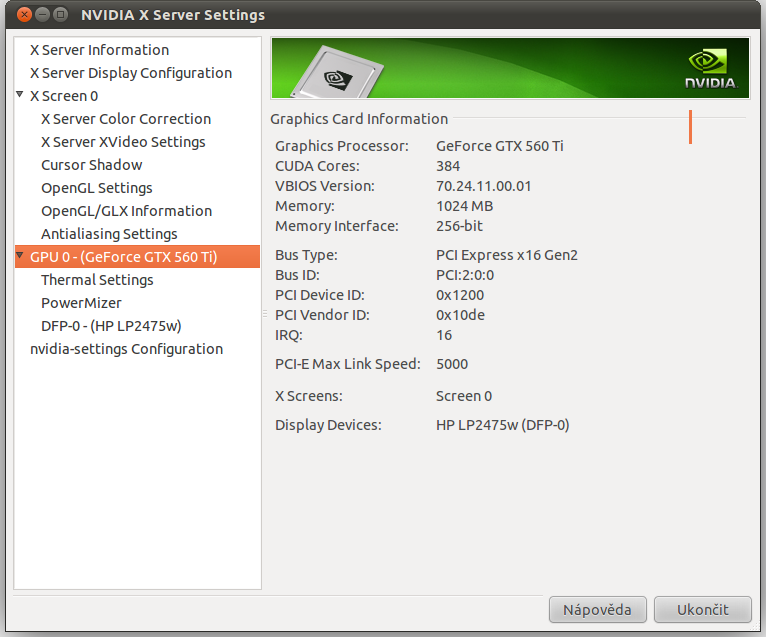Viewport: 766px width, 637px height.
Task: Open the Cursor Shadow page
Action: coord(91,165)
